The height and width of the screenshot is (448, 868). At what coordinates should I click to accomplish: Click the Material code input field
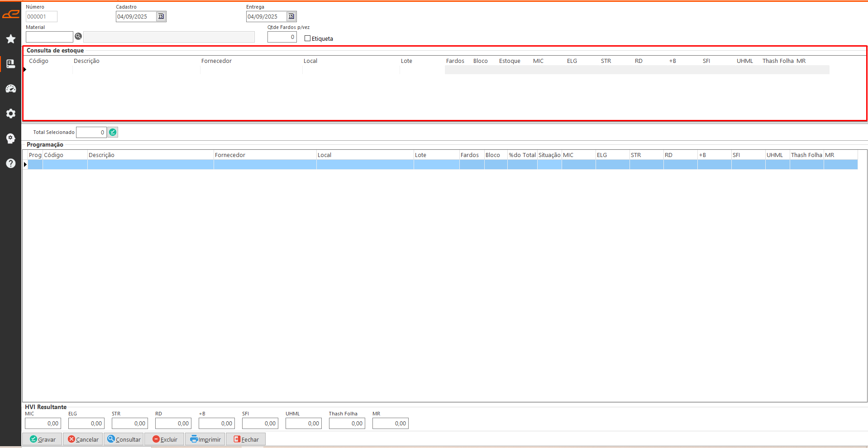click(49, 37)
